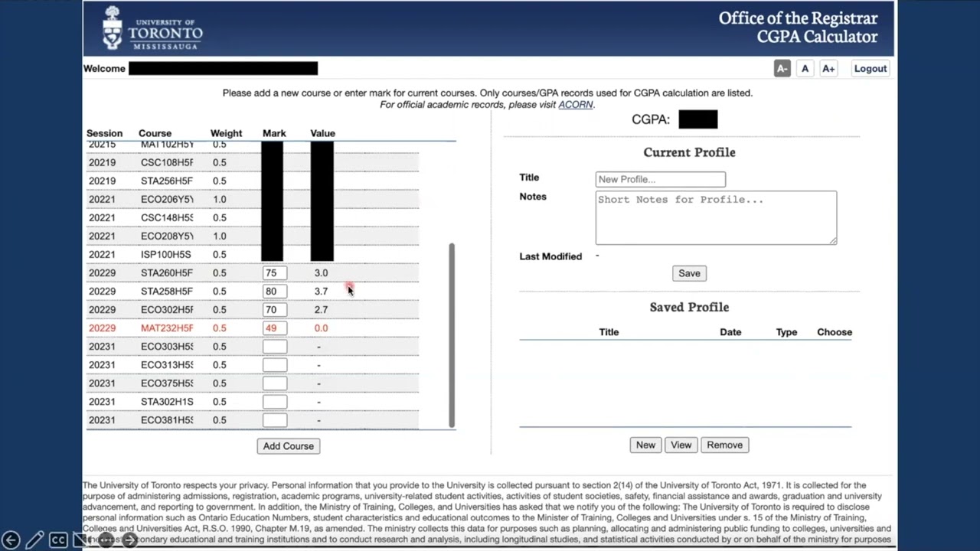The height and width of the screenshot is (551, 980).
Task: Click the Add Course button
Action: (x=289, y=446)
